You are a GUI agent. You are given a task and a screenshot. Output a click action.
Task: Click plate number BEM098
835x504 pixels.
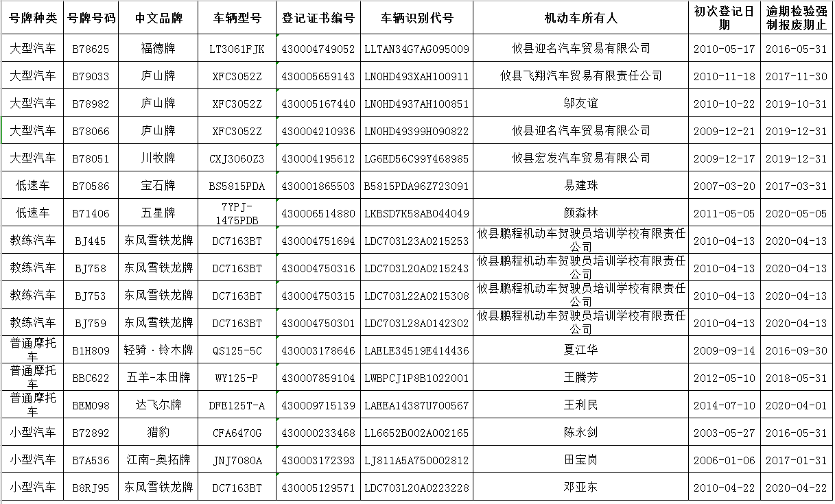(91, 405)
